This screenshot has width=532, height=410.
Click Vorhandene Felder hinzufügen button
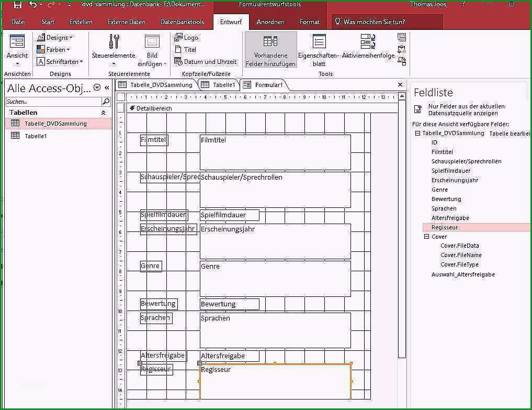pyautogui.click(x=270, y=50)
